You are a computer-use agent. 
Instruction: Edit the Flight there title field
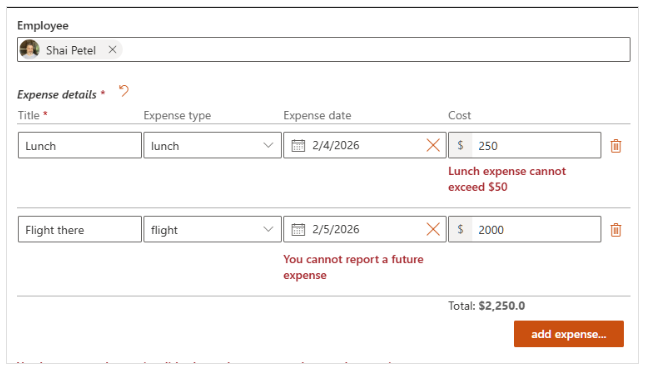coord(80,229)
